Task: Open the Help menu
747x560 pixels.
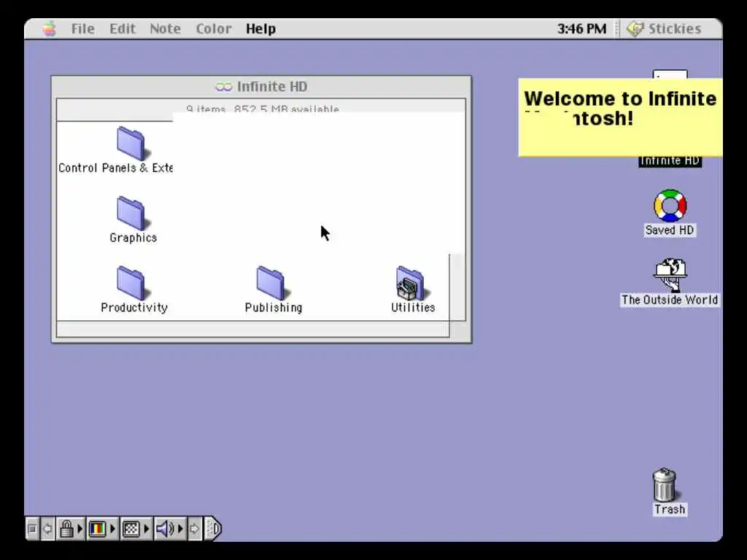Action: [x=260, y=29]
